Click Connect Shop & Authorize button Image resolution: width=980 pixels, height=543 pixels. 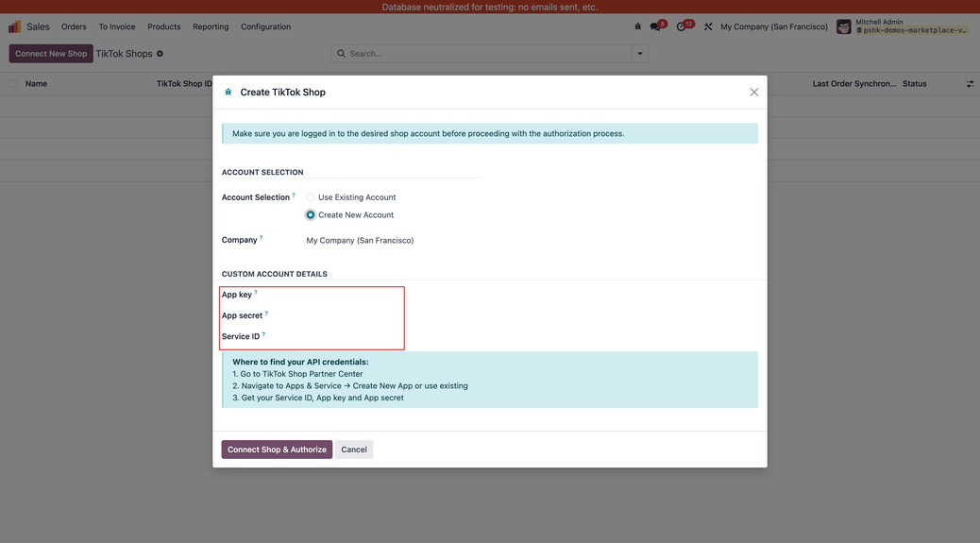click(x=277, y=450)
